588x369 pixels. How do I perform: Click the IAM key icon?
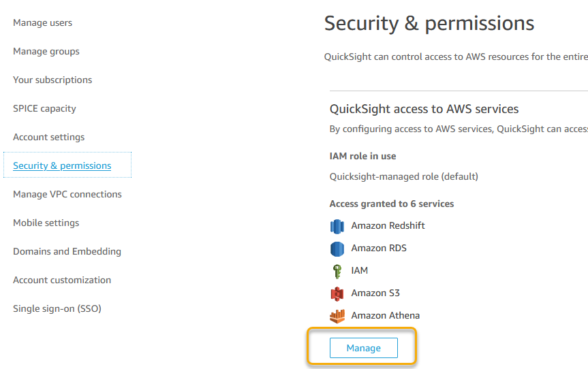337,271
